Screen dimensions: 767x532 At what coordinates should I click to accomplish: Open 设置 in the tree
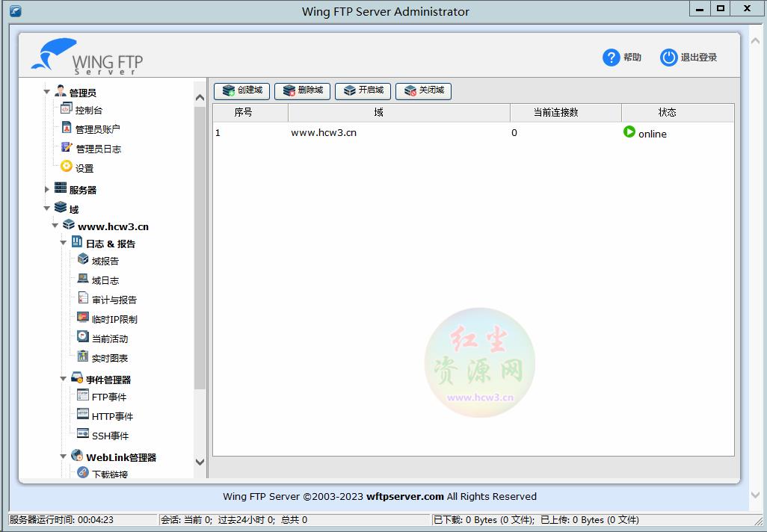84,168
